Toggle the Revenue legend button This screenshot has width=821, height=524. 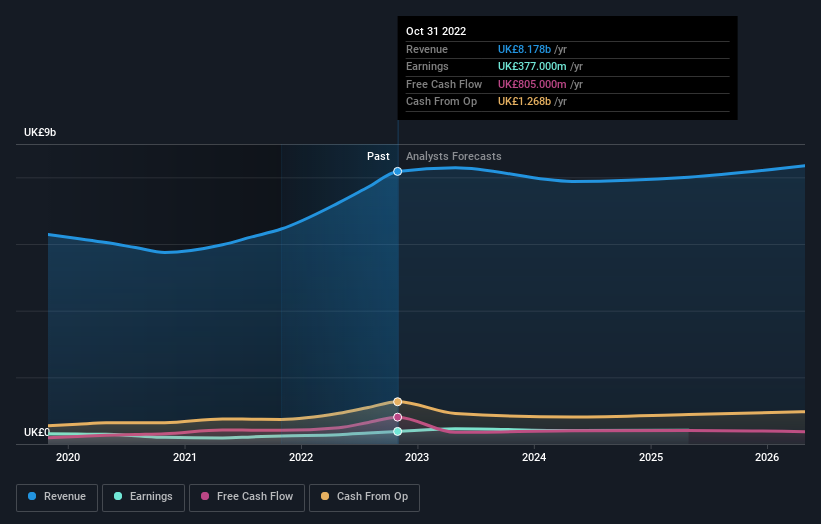tap(57, 497)
